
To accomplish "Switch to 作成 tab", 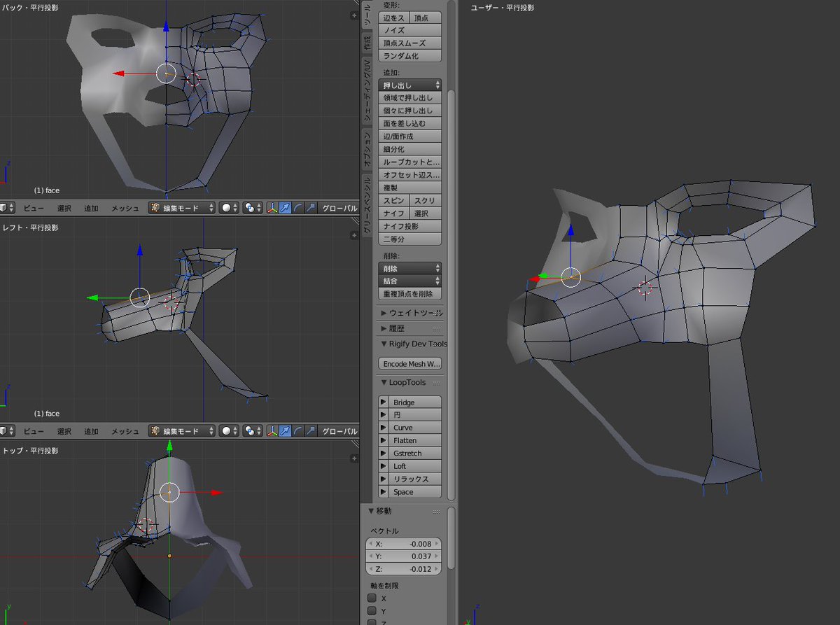I will (x=367, y=43).
